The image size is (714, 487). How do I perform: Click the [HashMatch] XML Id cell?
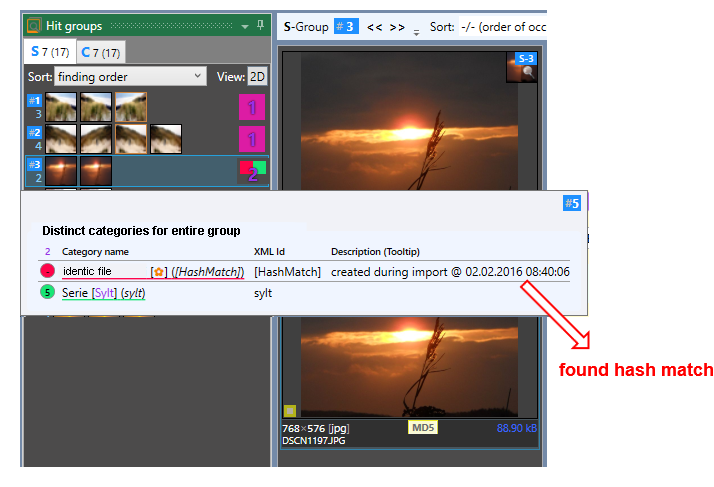click(x=287, y=272)
